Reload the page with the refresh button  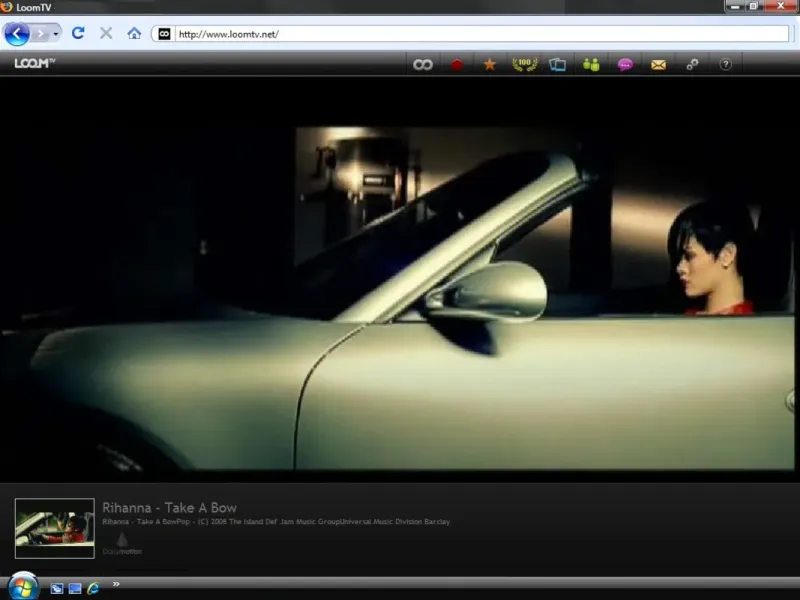click(78, 33)
